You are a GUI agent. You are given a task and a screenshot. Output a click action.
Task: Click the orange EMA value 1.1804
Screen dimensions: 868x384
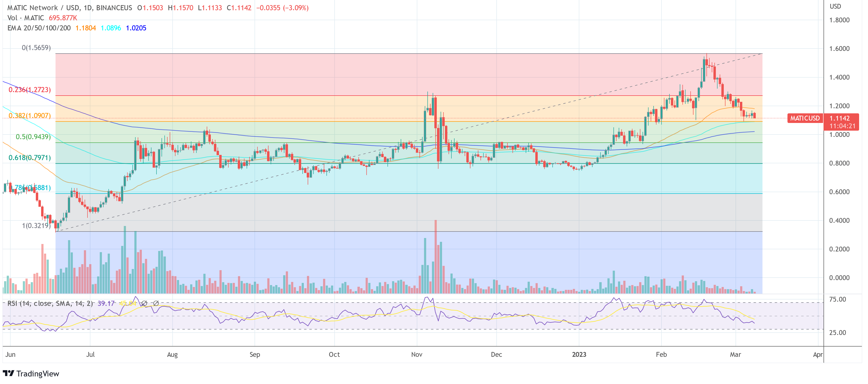[86, 28]
